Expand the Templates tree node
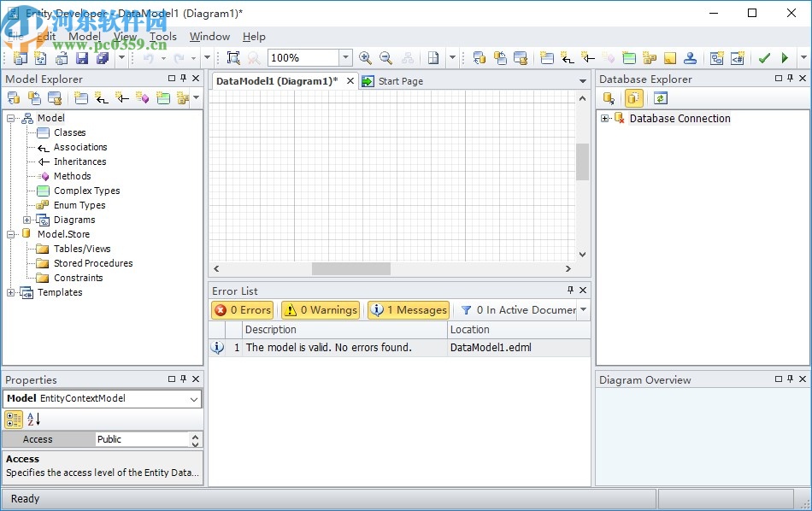 (x=10, y=292)
